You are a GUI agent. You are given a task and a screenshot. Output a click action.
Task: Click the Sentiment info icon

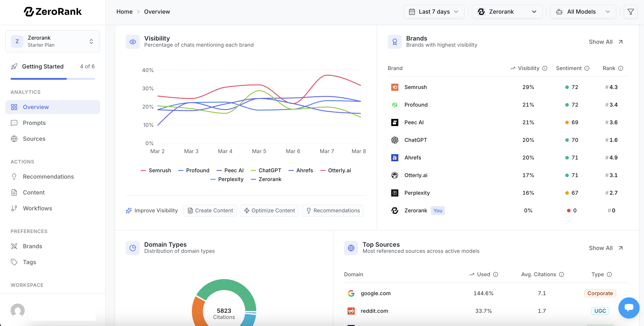(587, 69)
